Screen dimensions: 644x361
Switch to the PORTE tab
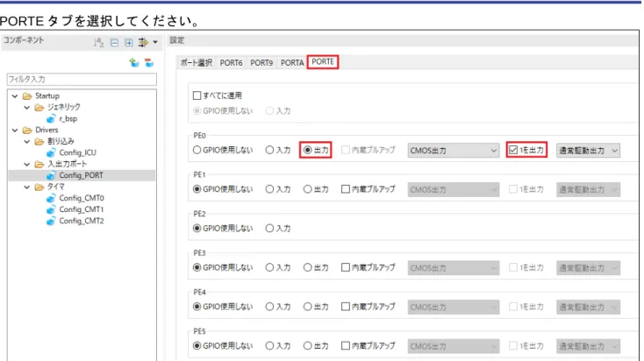pos(323,62)
